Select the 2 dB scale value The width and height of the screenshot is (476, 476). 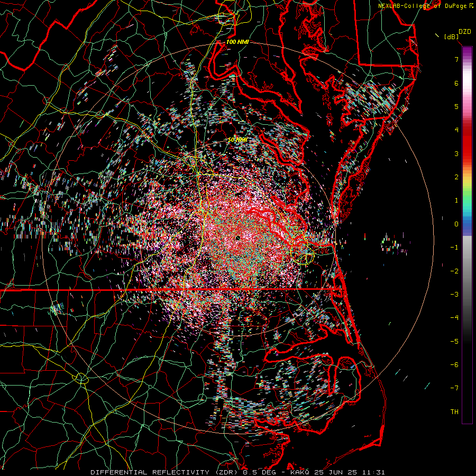pos(456,177)
